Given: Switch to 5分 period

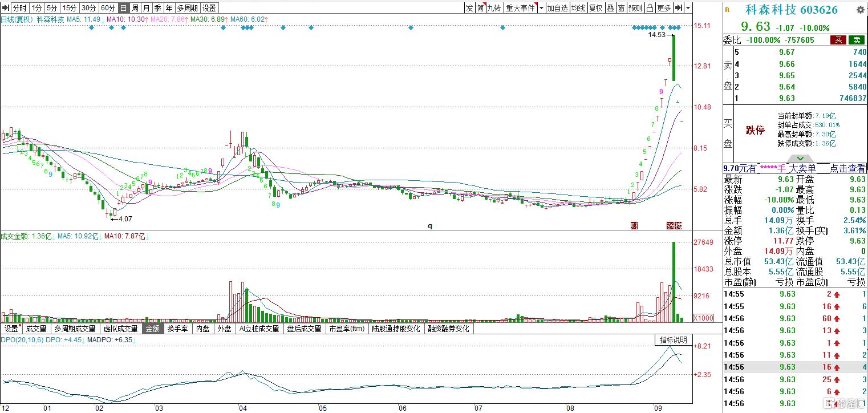Looking at the screenshot, I should (52, 8).
